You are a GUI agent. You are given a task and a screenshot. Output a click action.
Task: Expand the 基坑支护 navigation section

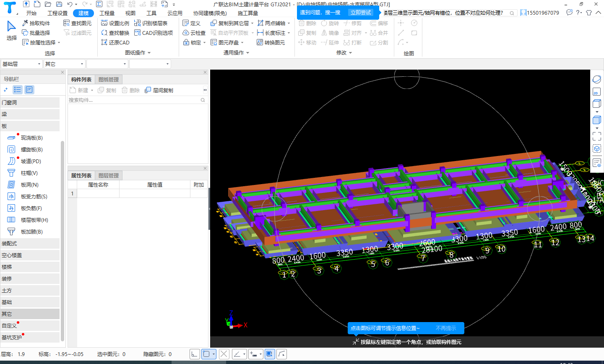pos(30,337)
